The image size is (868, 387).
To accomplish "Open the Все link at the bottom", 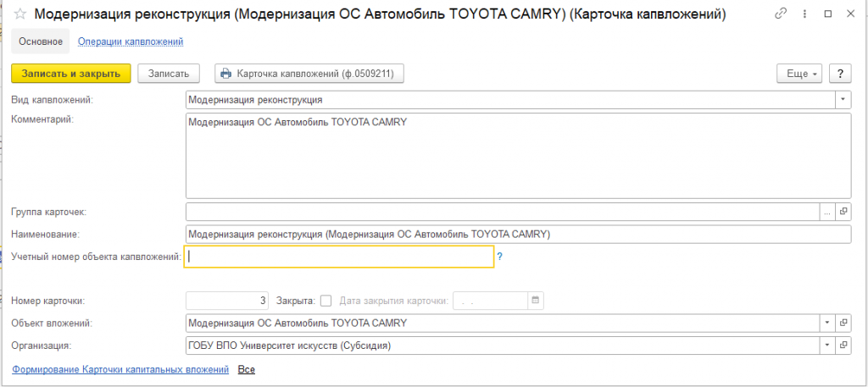I will pyautogui.click(x=247, y=369).
